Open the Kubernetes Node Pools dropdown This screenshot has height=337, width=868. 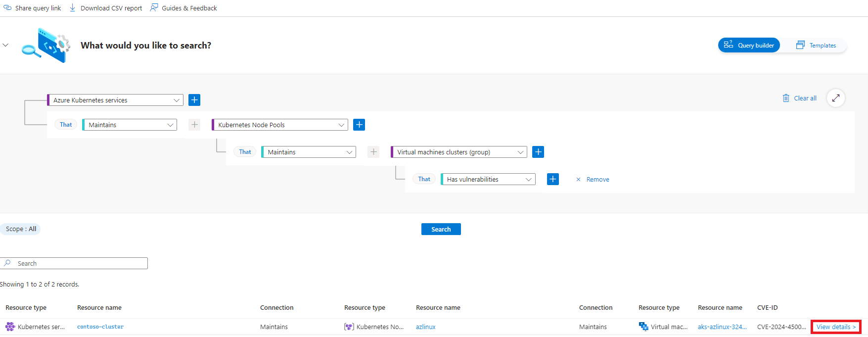280,125
